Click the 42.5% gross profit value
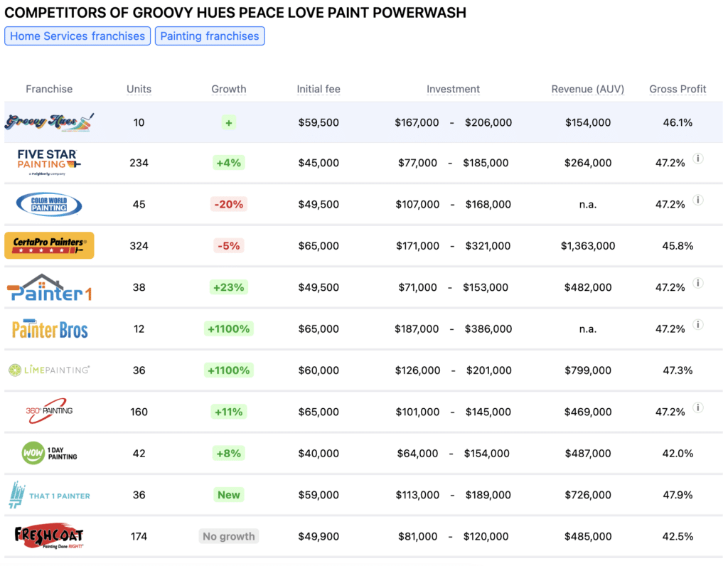Viewport: 728px width, 566px height. 678,536
